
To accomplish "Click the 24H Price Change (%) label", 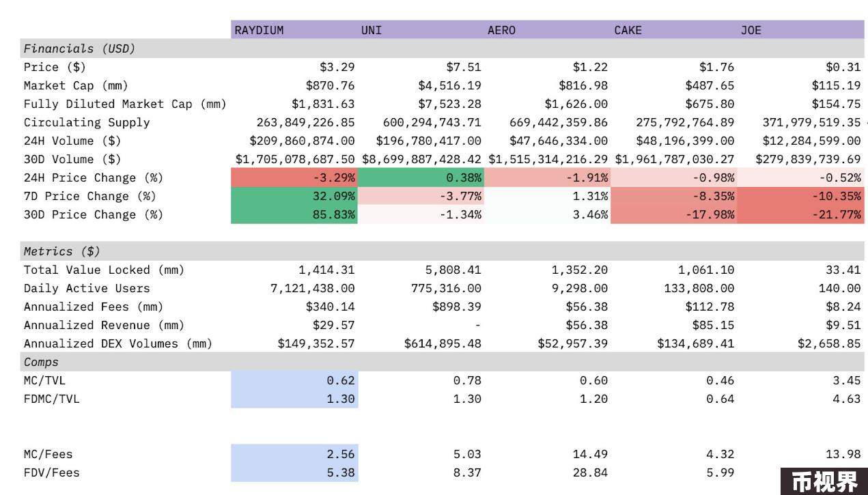I will [x=94, y=178].
